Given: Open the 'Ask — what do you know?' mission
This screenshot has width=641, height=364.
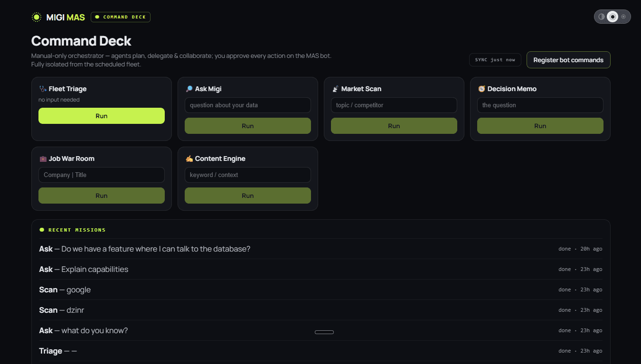Looking at the screenshot, I should coord(320,330).
